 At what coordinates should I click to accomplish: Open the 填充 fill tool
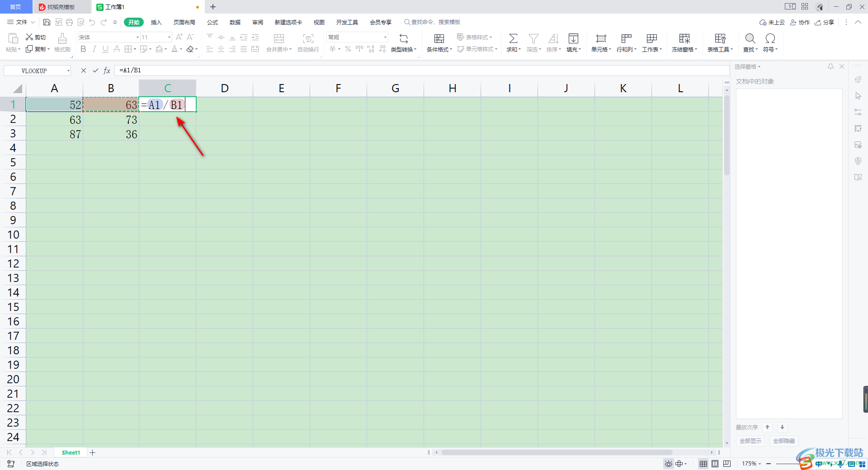coord(573,39)
